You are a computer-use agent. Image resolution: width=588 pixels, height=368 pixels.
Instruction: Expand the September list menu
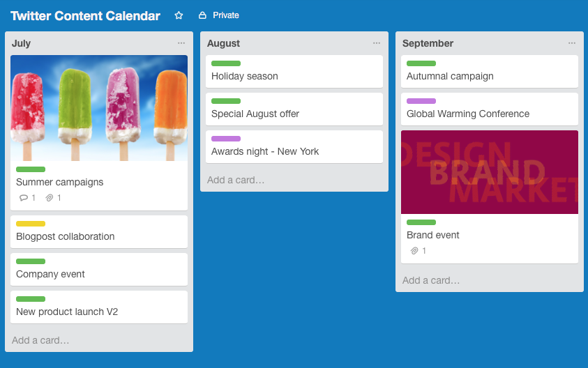click(x=572, y=43)
